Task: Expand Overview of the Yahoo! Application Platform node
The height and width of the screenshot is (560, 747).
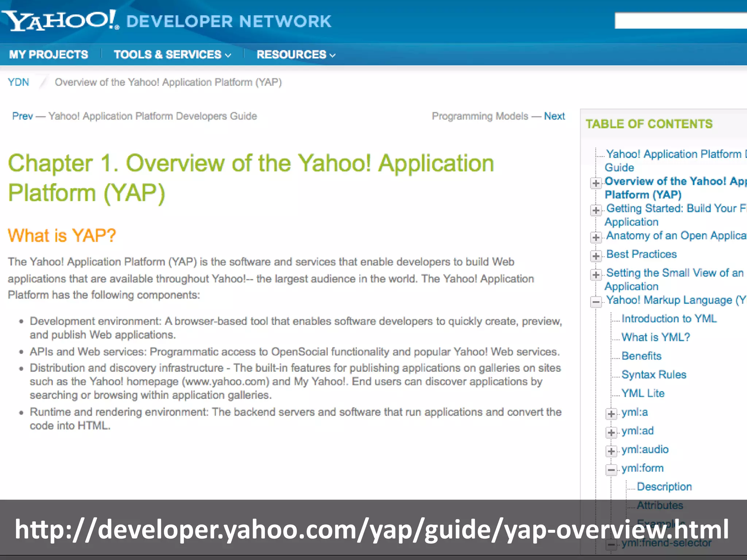Action: point(596,183)
